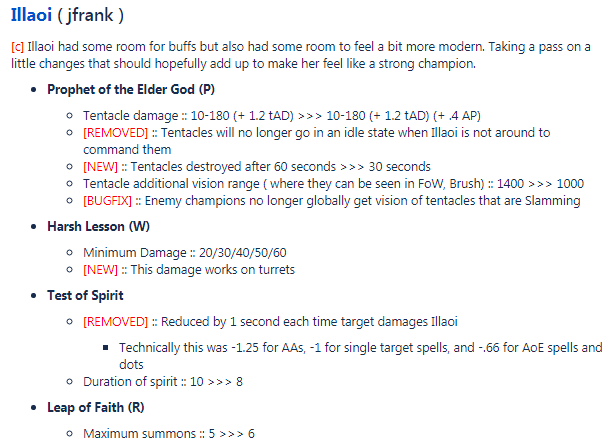Click the red [c] comment link
Viewport: 613px width, 446px height.
(17, 47)
